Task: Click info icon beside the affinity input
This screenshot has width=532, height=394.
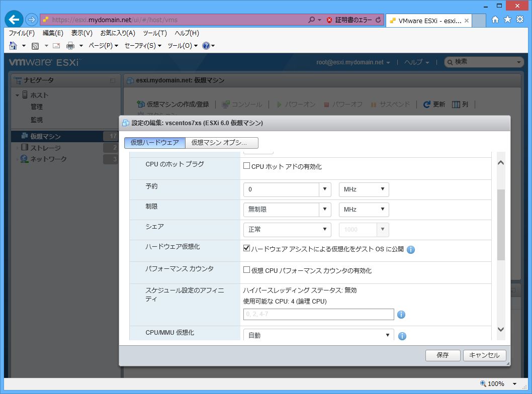Action: click(401, 315)
